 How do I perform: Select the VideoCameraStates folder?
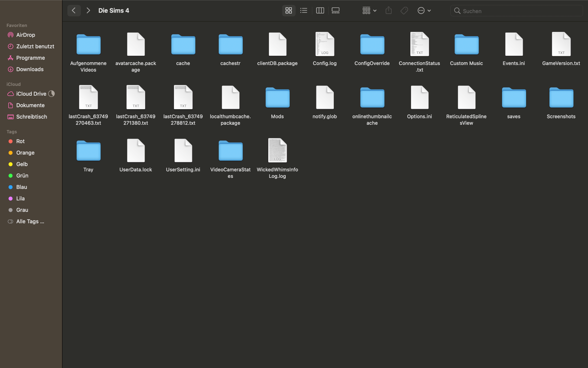(230, 151)
